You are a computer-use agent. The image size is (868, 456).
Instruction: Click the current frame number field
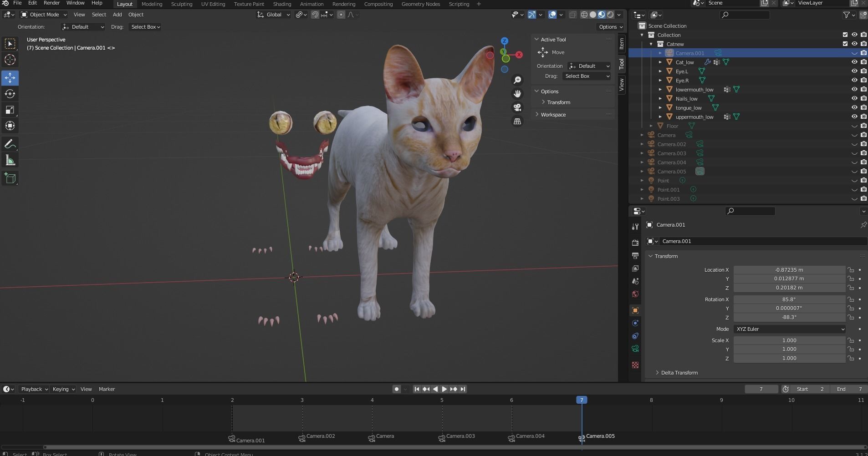click(x=761, y=389)
